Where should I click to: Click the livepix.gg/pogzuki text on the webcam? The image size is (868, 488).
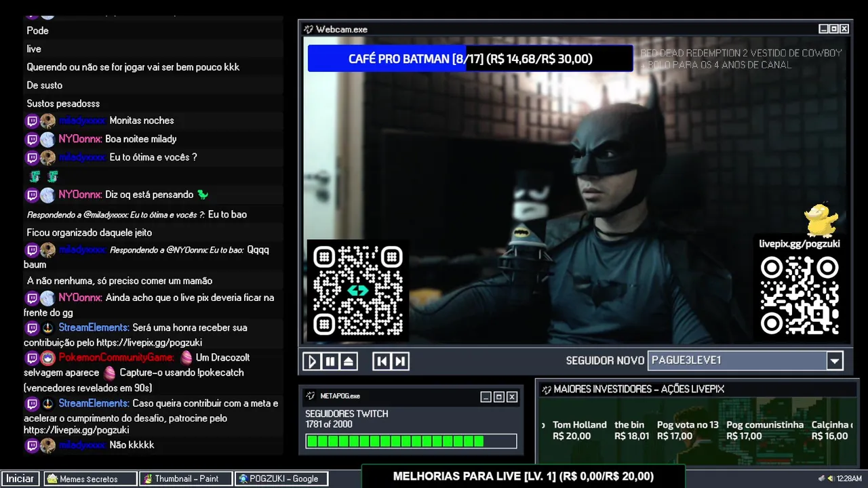coord(800,243)
